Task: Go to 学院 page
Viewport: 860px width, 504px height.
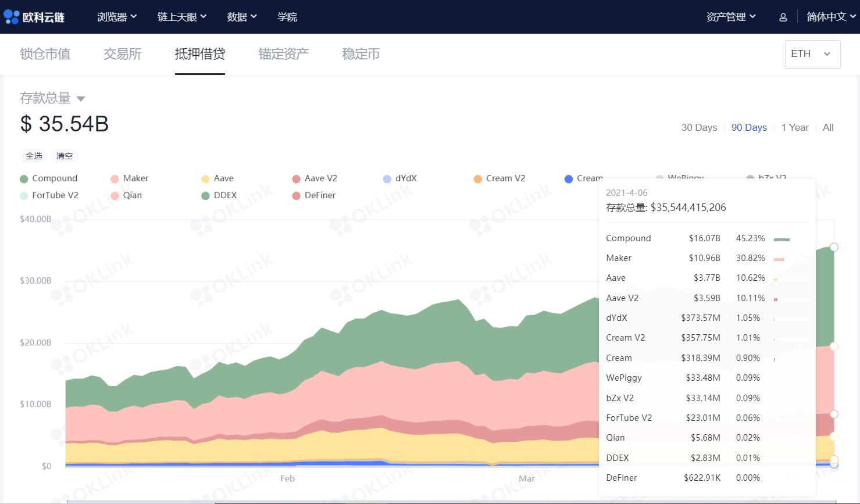Action: [x=287, y=17]
